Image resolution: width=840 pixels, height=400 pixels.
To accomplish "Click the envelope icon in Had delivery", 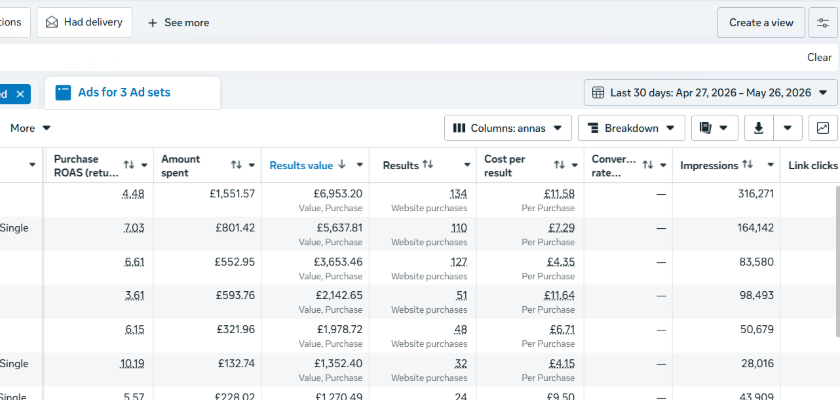I will tap(51, 22).
